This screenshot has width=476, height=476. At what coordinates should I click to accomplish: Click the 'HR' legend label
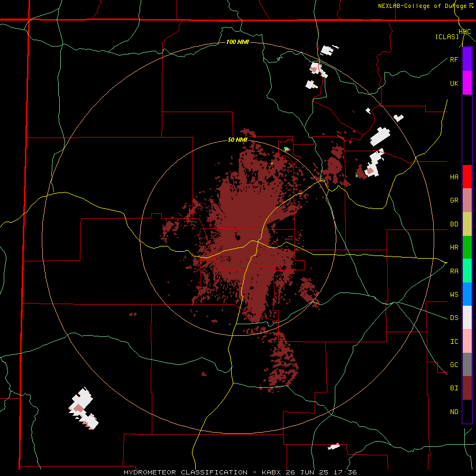[454, 248]
